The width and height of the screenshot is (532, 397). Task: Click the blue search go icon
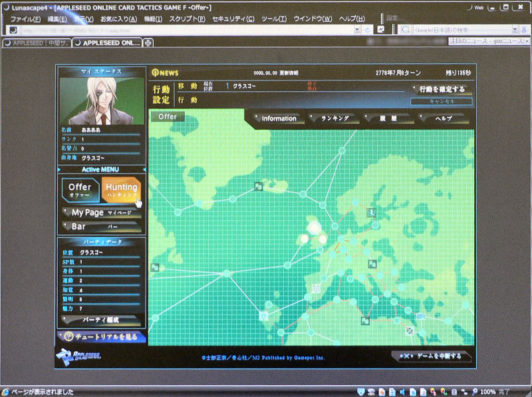pyautogui.click(x=523, y=30)
